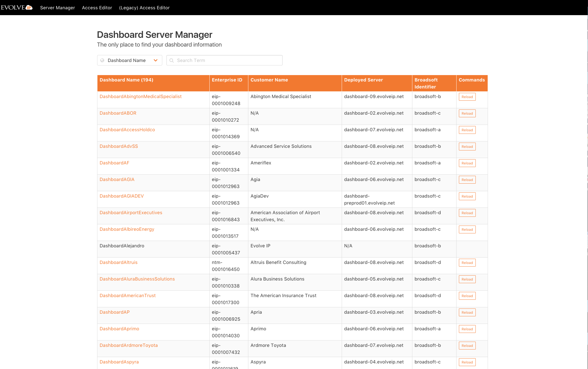Open the Access Editor menu item

97,8
